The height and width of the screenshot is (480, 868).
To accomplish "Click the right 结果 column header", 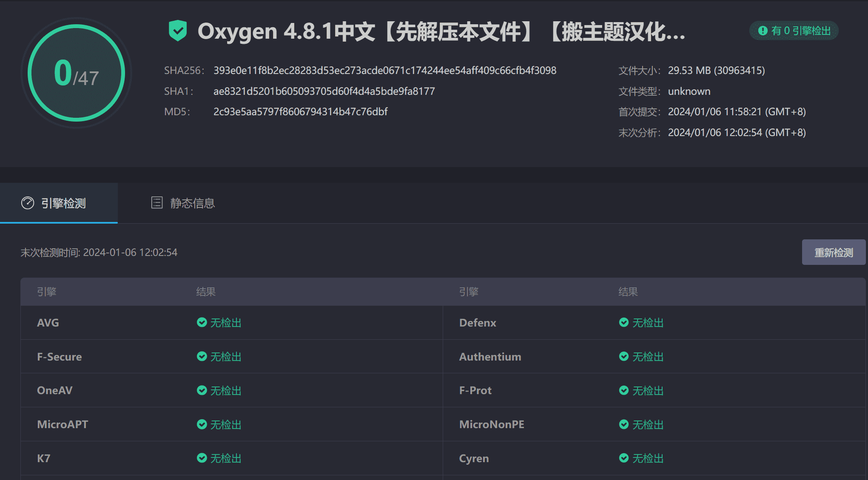I will click(x=628, y=292).
